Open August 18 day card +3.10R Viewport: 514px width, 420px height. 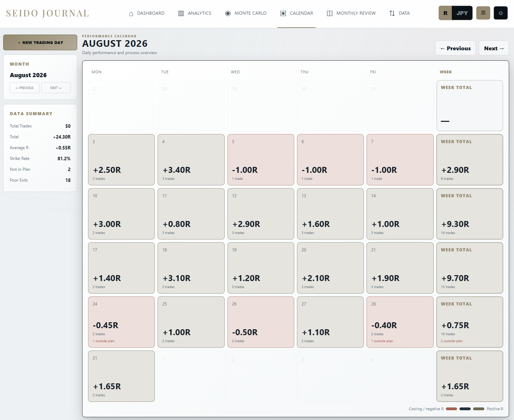tap(191, 268)
